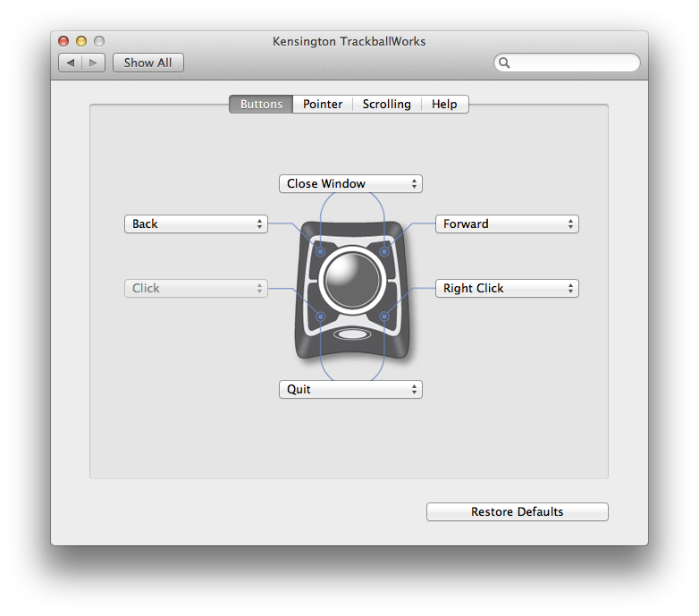Click the top-right button marker on trackball
The width and height of the screenshot is (699, 616).
pos(384,252)
